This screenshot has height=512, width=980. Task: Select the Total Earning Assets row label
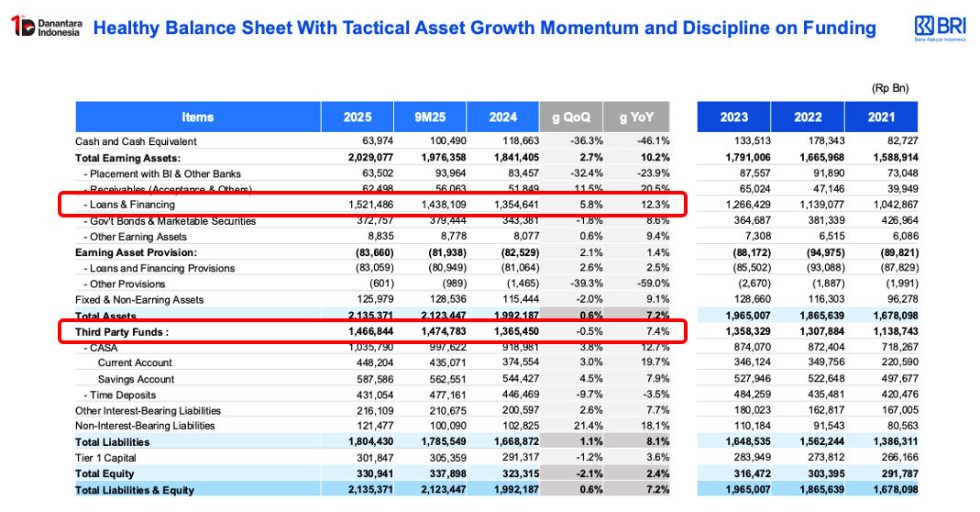coord(127,158)
